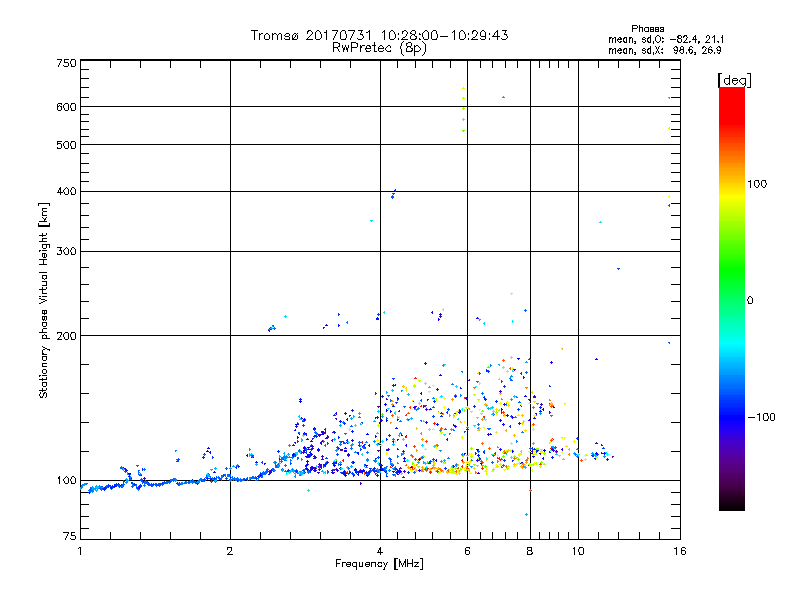Click the 'Stationary phase Virtual Height [km]' axis label
This screenshot has height=600, width=800.
(x=44, y=300)
